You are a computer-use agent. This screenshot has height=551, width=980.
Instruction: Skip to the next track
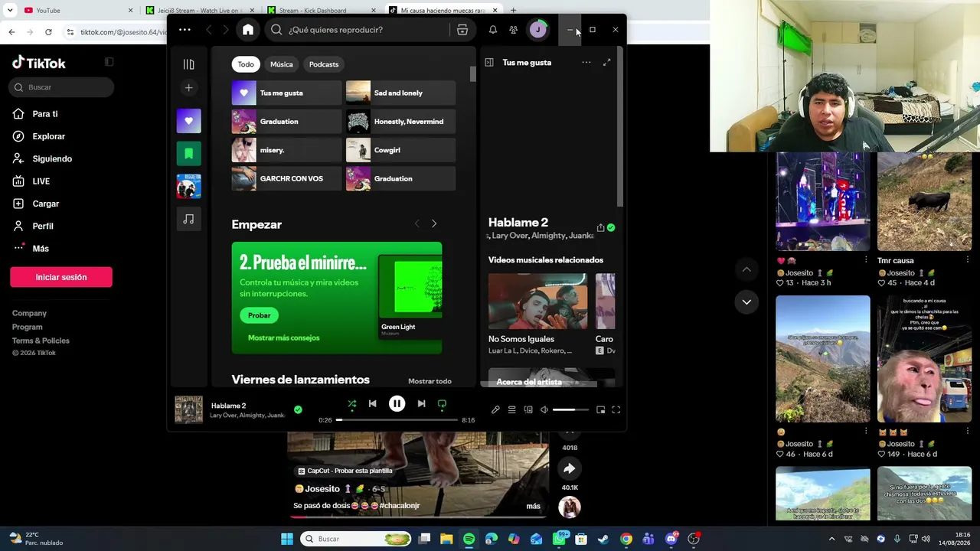[x=421, y=403]
